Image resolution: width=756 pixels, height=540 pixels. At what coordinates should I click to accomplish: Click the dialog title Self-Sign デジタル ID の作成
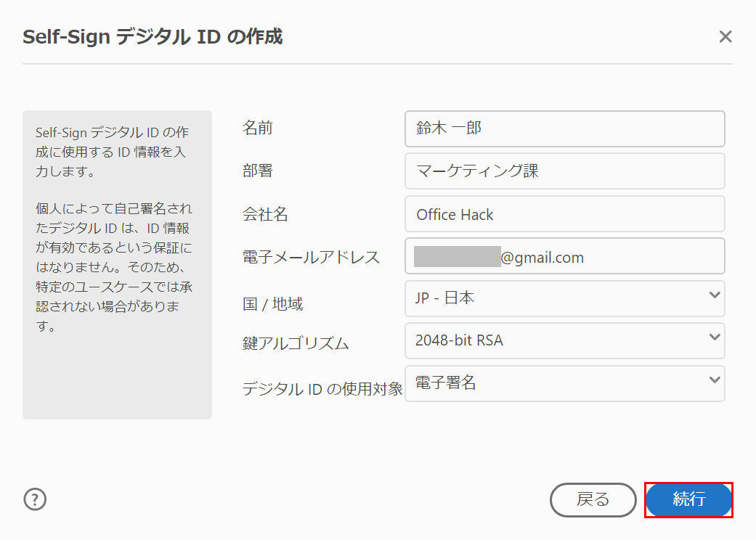(153, 37)
